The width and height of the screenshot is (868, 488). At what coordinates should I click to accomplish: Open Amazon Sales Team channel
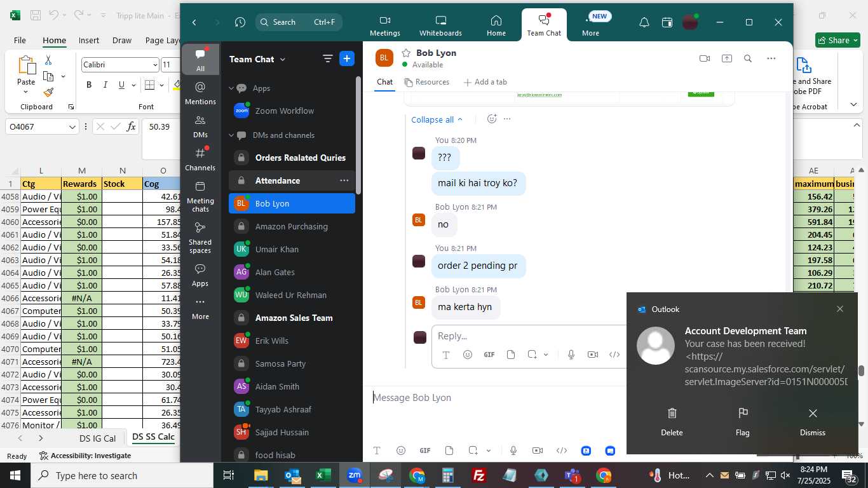[x=292, y=318]
